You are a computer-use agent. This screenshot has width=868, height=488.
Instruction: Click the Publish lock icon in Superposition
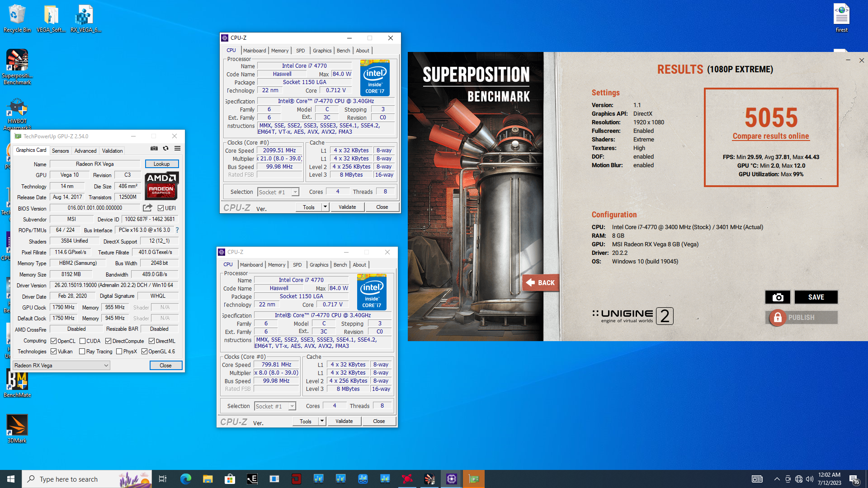point(778,318)
